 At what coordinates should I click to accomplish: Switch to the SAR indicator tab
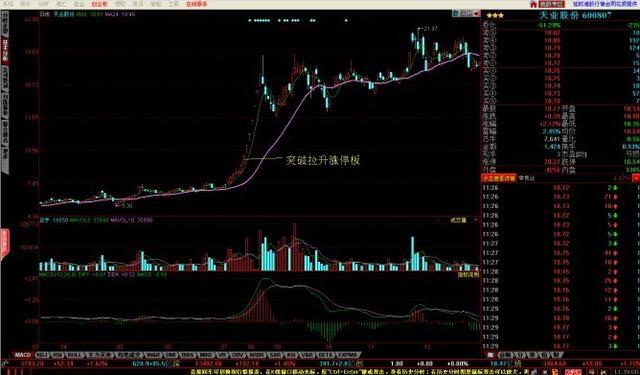(x=276, y=355)
